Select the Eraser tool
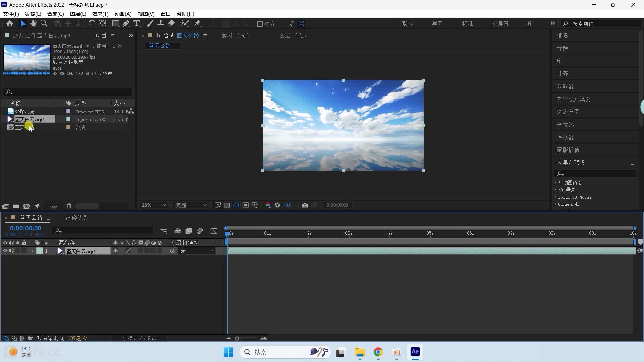 171,24
